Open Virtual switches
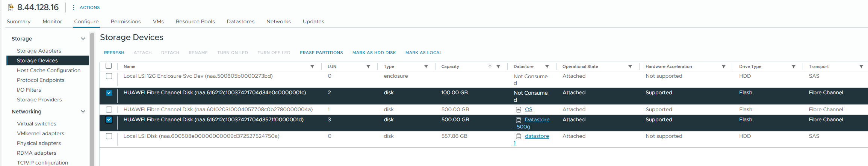The image size is (868, 166). pyautogui.click(x=36, y=124)
